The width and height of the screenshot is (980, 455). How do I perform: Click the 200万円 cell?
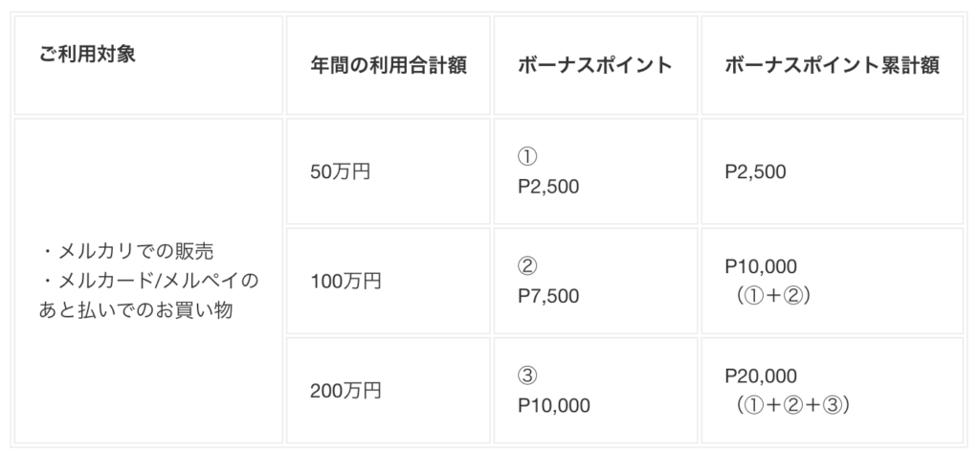345,390
